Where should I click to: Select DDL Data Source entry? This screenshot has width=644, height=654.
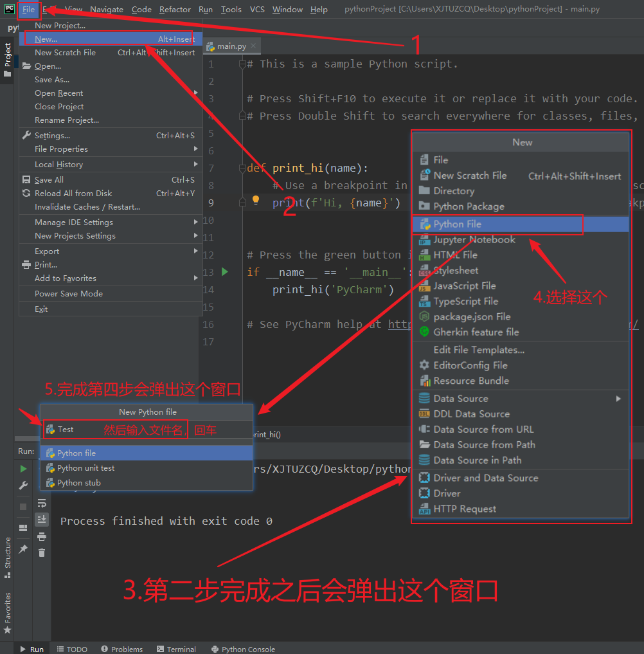(x=521, y=414)
